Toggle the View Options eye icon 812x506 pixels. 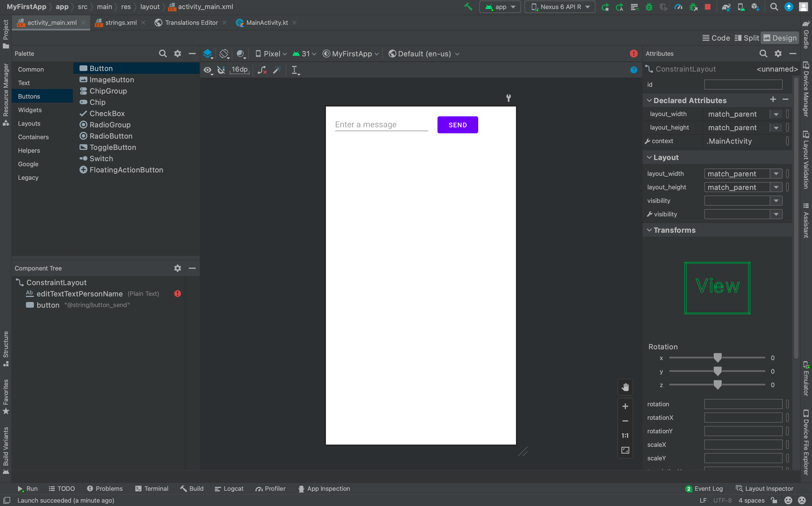pyautogui.click(x=208, y=70)
